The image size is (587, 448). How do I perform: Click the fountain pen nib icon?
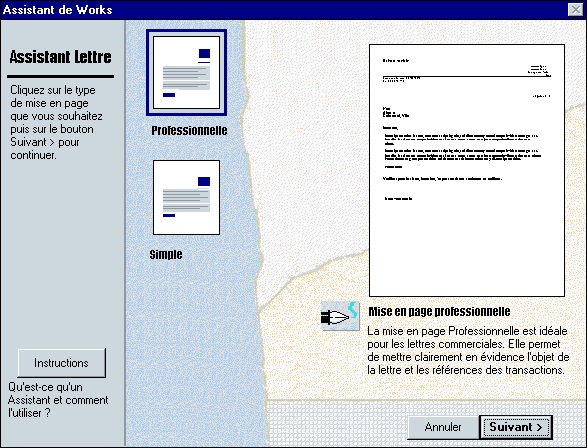pos(340,316)
